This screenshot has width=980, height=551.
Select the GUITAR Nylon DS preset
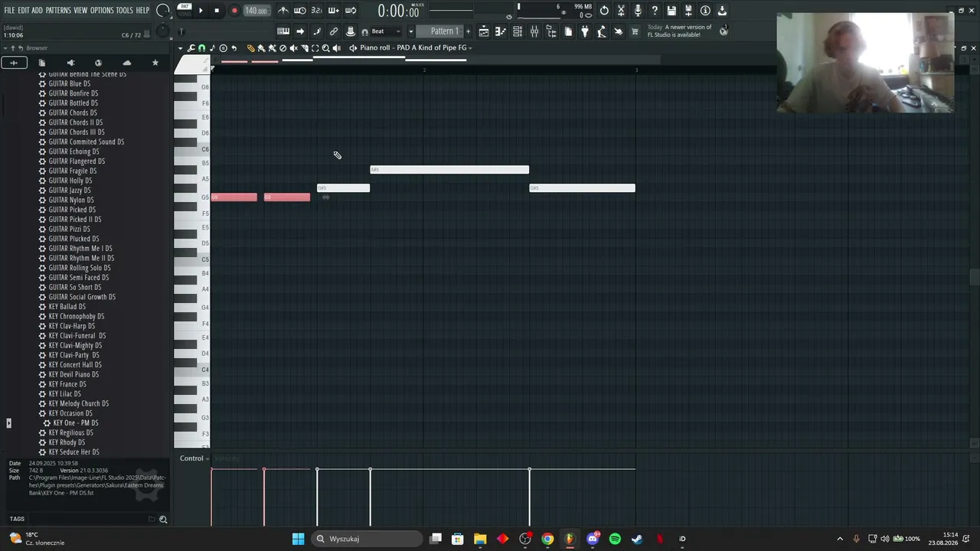pyautogui.click(x=71, y=200)
